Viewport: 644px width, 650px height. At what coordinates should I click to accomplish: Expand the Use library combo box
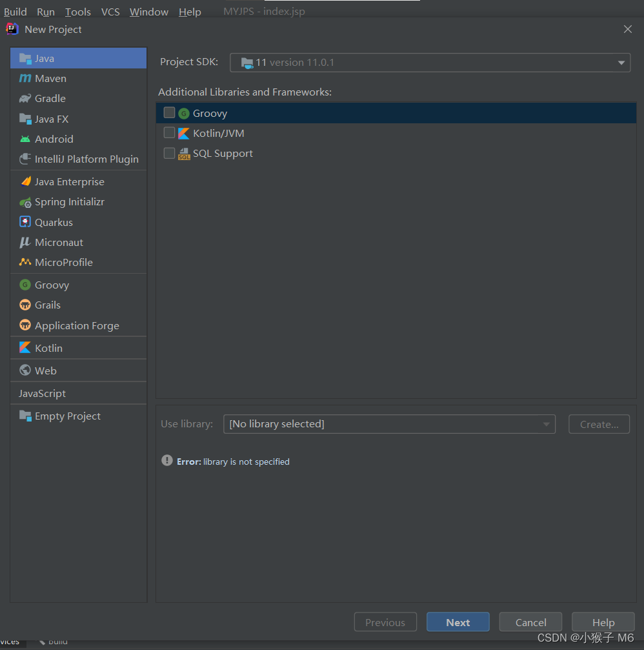389,424
